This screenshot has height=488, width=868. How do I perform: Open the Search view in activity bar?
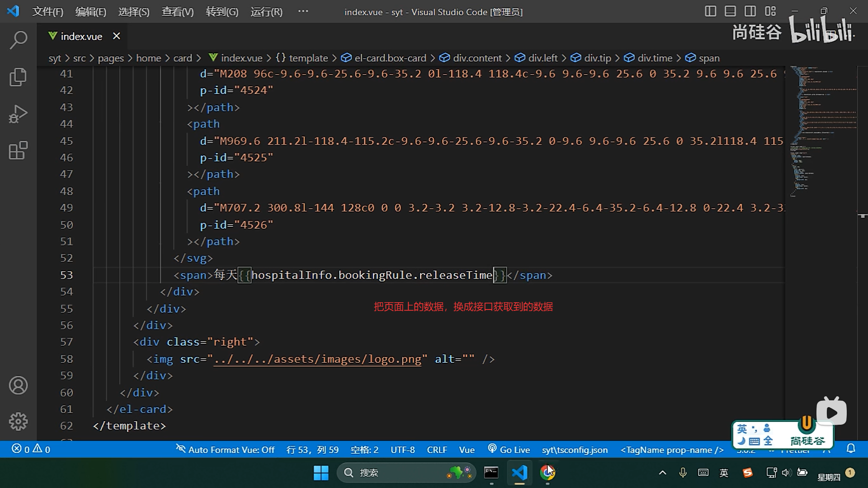pos(18,40)
